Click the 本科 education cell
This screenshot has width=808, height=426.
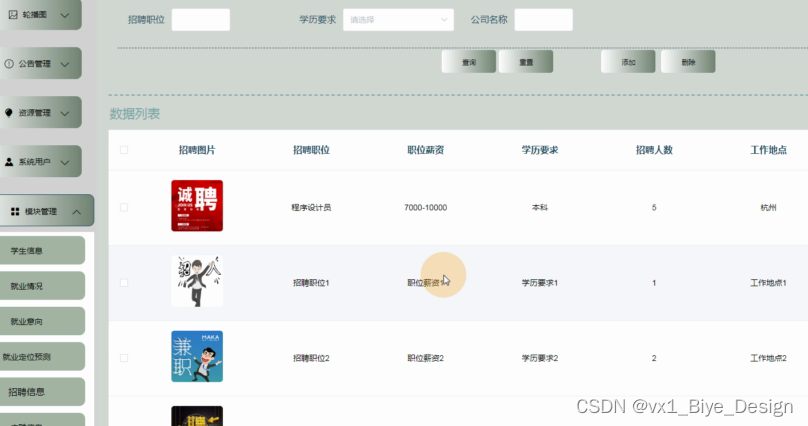[x=540, y=208]
